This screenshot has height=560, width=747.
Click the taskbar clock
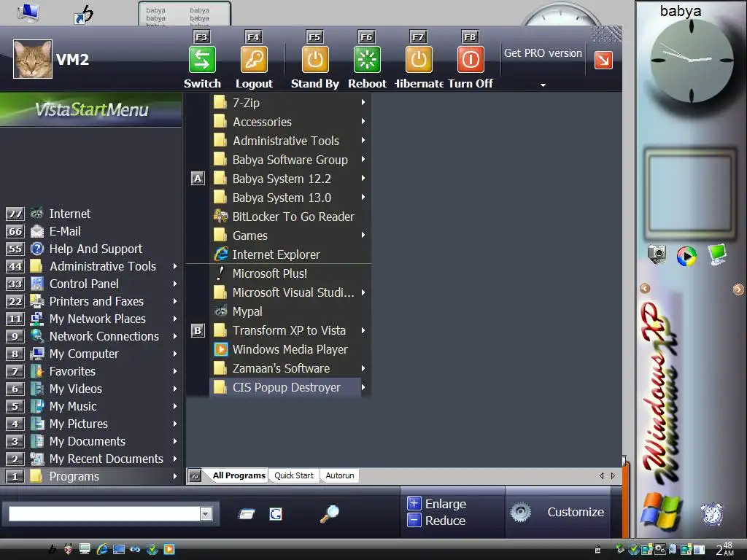point(724,549)
